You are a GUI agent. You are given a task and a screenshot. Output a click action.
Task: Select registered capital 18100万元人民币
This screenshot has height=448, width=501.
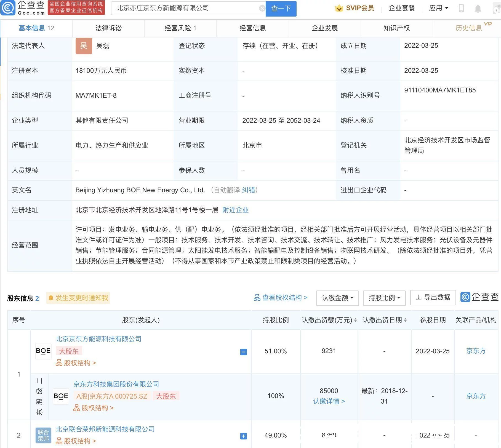click(101, 71)
